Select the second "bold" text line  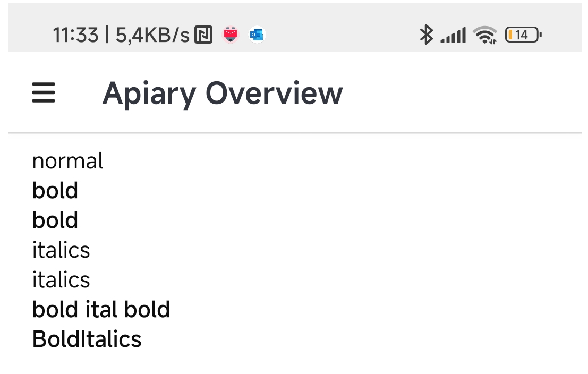pyautogui.click(x=55, y=220)
